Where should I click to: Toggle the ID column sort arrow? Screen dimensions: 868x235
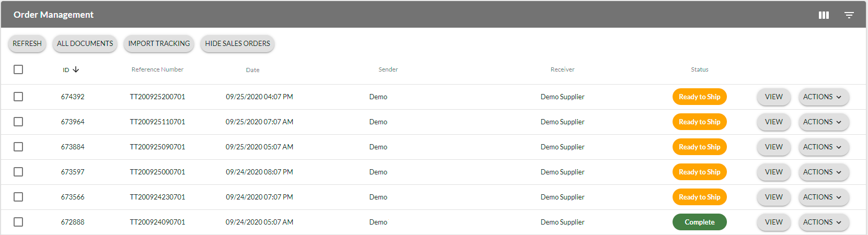76,69
